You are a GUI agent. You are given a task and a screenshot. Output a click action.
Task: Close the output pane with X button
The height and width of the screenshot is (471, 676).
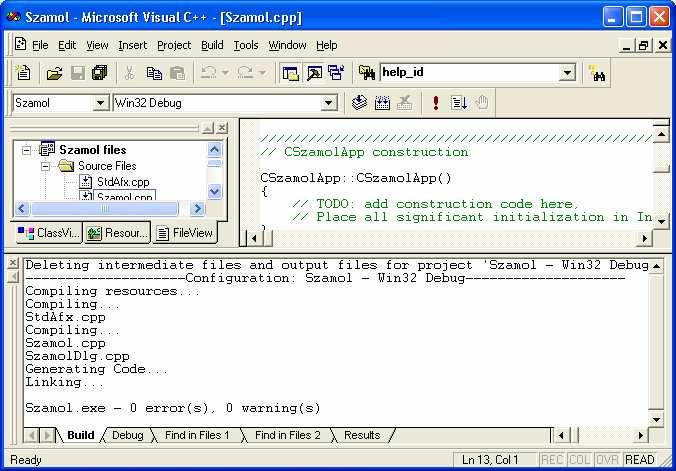(x=13, y=263)
